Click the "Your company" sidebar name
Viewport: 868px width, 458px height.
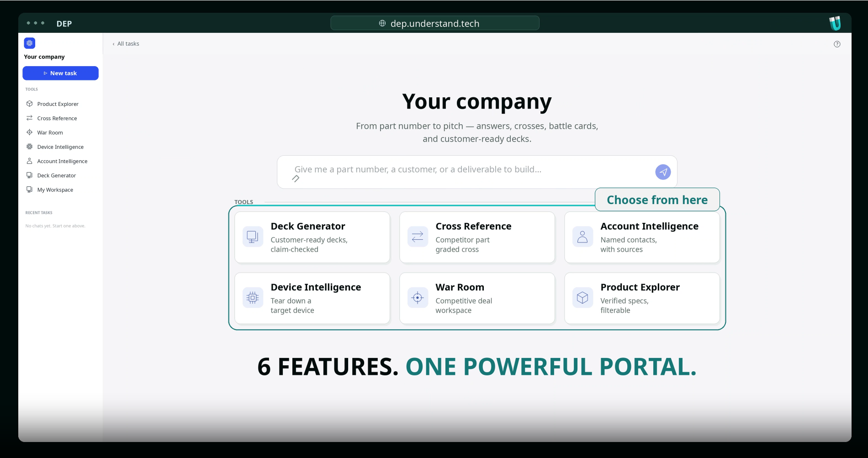click(x=44, y=57)
